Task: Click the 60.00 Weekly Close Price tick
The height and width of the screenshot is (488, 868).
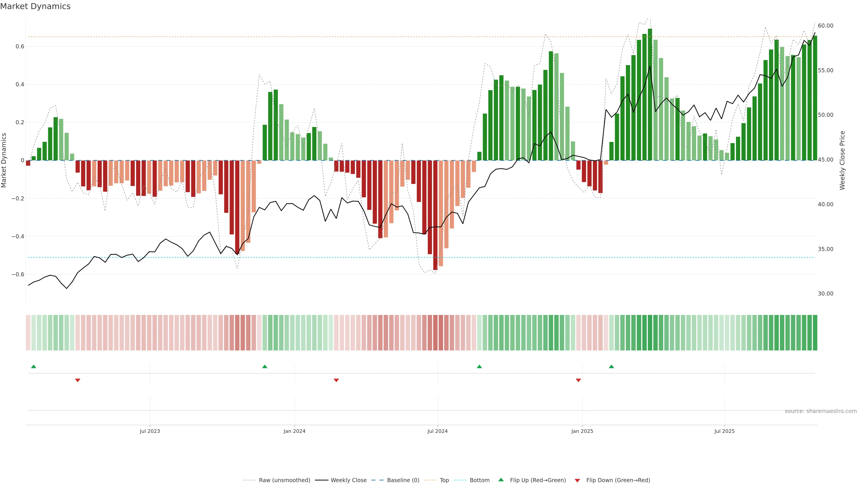Action: pos(825,26)
